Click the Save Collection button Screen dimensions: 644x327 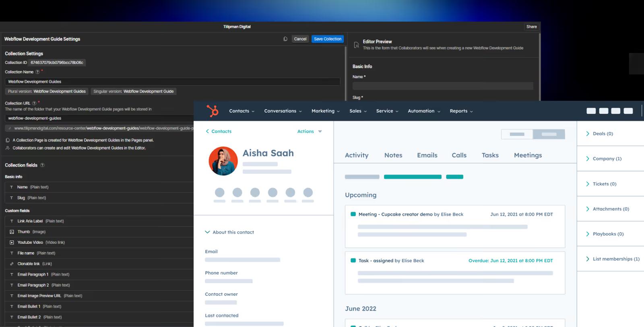tap(328, 39)
